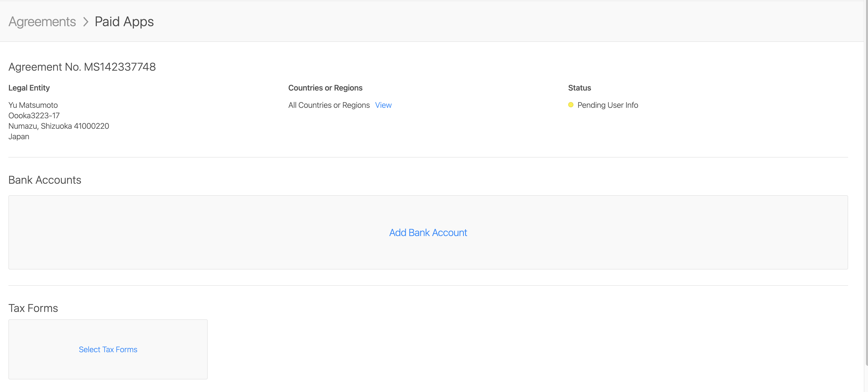Screen dimensions: 868x392
Task: Click the Agreement No. MS142337748 heading
Action: (x=82, y=67)
